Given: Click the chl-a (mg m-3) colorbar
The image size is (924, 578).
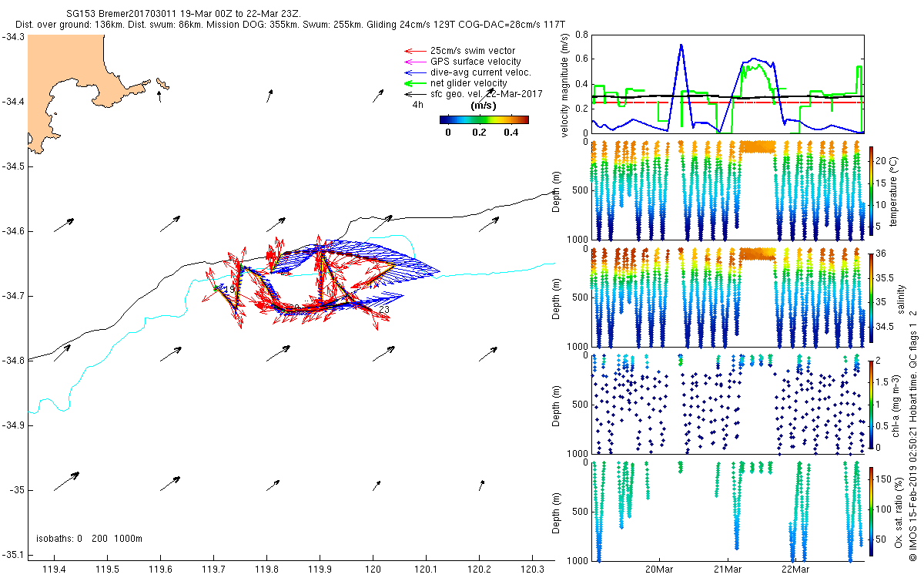Looking at the screenshot, I should (871, 404).
